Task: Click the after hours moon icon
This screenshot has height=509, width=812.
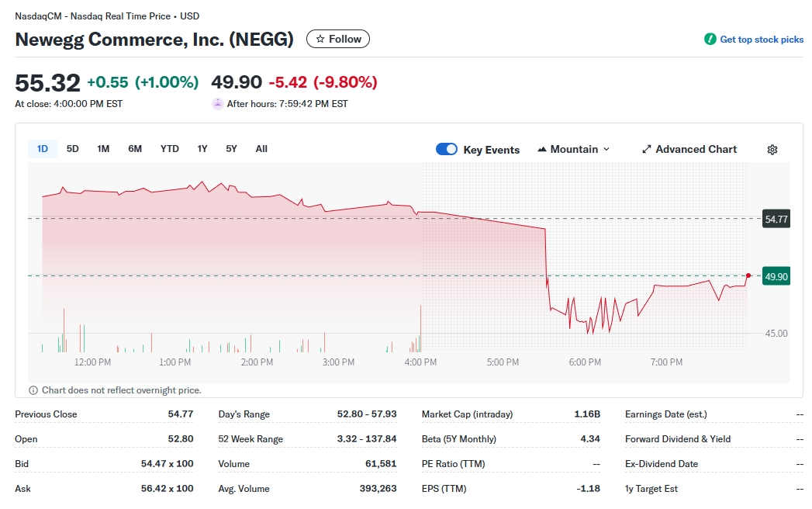Action: click(x=217, y=104)
